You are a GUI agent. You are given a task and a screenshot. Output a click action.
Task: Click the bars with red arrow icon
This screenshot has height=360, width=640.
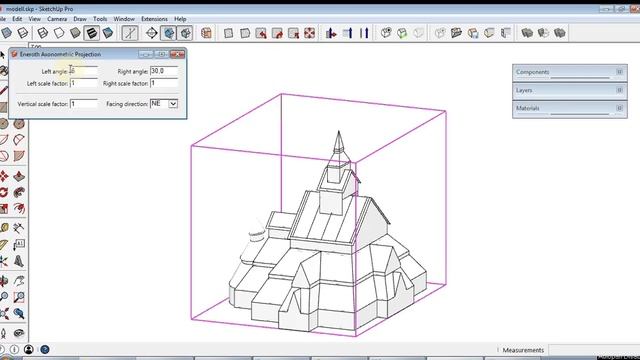(331, 33)
